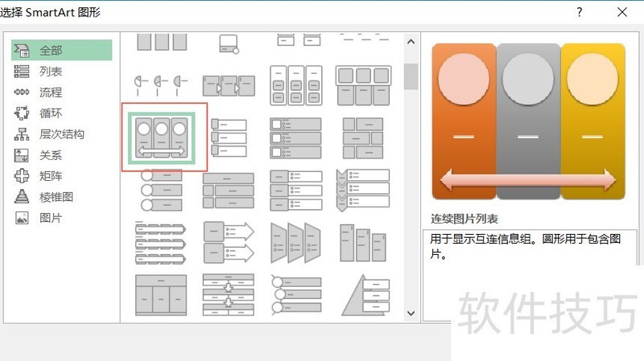This screenshot has height=361, width=644.
Task: Open the 层次结构 (Hierarchy) category
Action: pyautogui.click(x=62, y=134)
